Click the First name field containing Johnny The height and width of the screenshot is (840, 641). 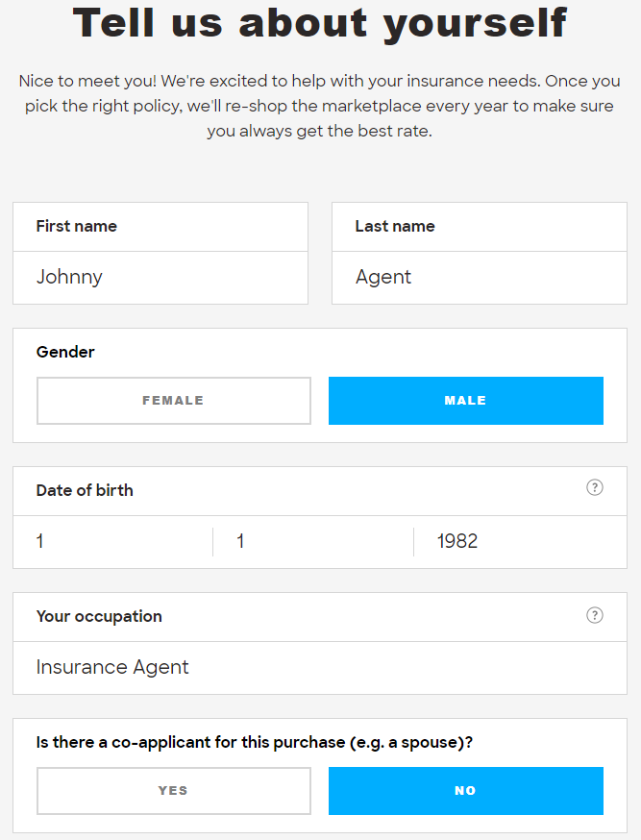[x=160, y=278]
